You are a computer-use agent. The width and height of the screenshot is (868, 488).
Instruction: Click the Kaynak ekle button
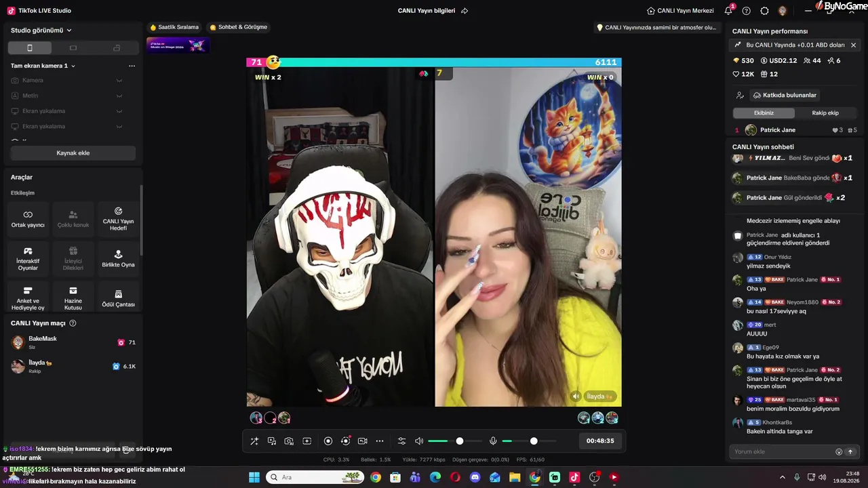(73, 153)
